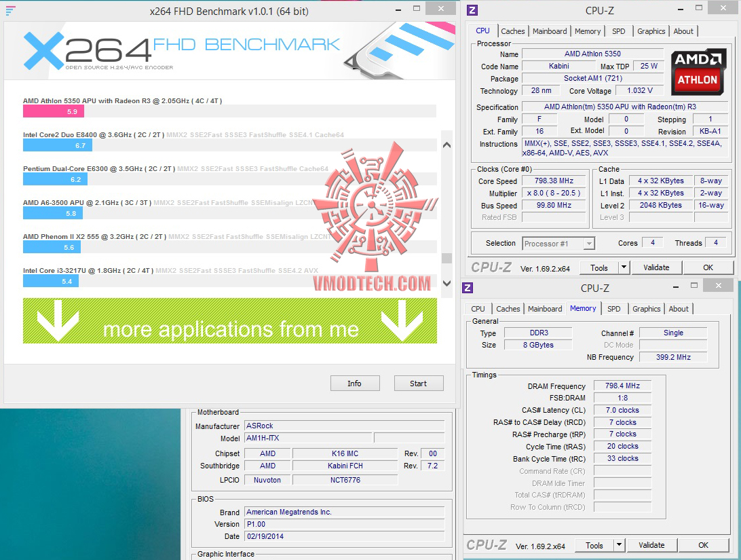741x560 pixels.
Task: Click BIOS date 02/19/2014 field
Action: coord(345,536)
